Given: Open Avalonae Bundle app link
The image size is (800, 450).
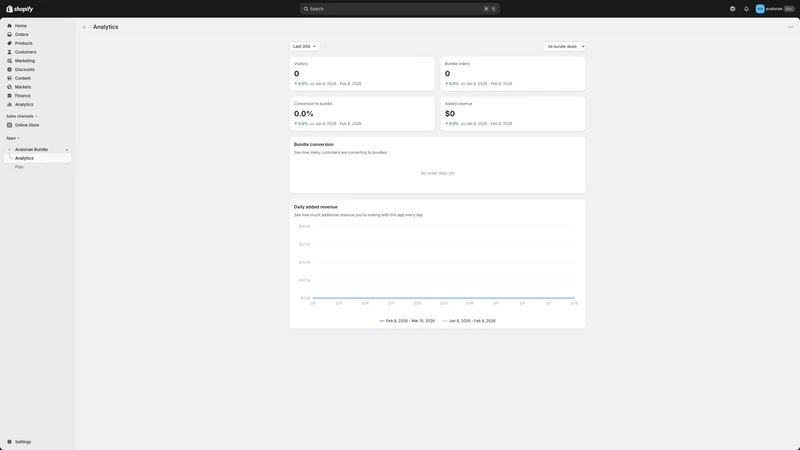Looking at the screenshot, I should [31, 149].
